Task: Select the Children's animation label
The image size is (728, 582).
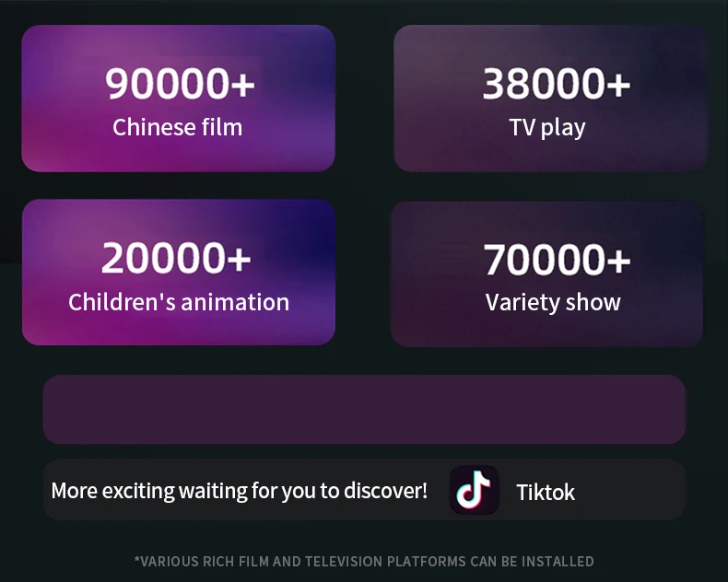Action: pyautogui.click(x=179, y=302)
